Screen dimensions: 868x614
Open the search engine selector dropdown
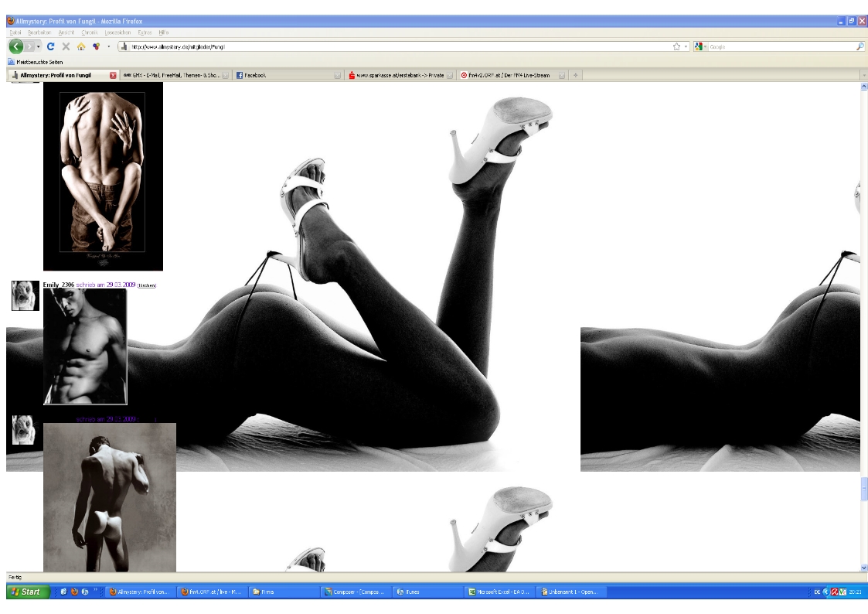click(701, 47)
